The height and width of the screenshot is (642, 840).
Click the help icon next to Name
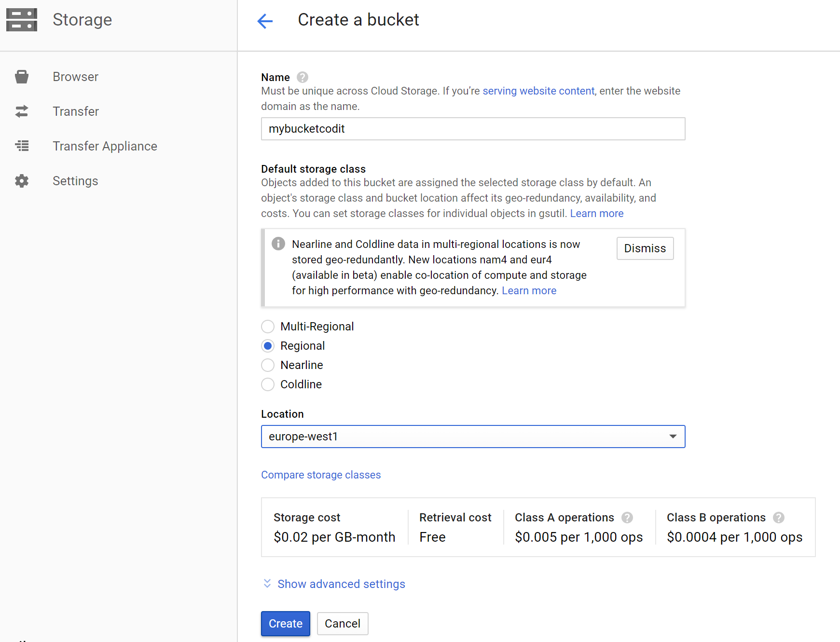pyautogui.click(x=303, y=77)
